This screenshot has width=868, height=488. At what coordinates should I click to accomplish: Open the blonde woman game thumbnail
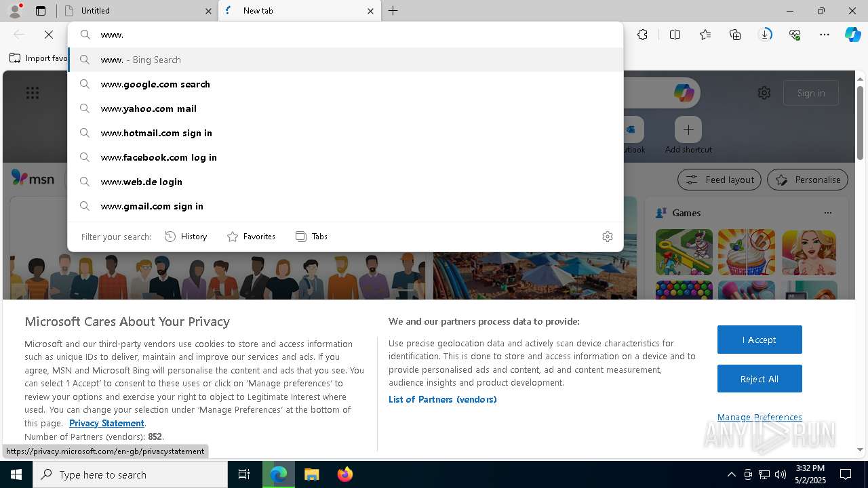click(808, 252)
